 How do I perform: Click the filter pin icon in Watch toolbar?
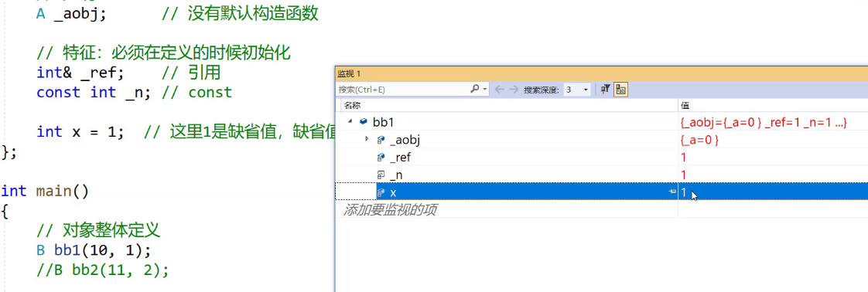[x=606, y=89]
